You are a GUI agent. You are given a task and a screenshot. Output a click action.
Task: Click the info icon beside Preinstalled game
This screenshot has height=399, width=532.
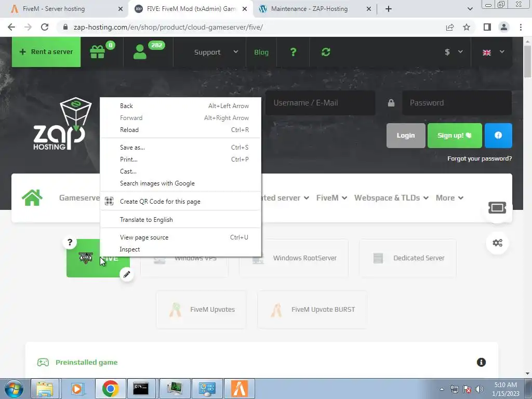click(481, 362)
